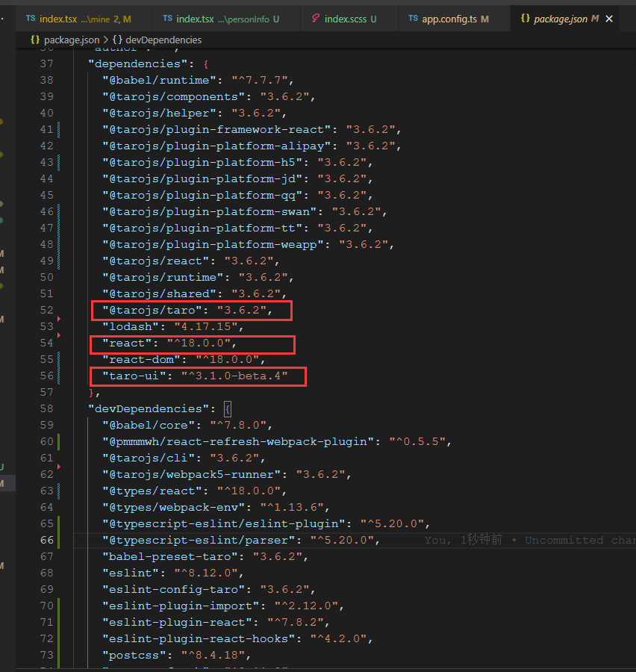This screenshot has width=636, height=672.
Task: Click the git blame annotation on line 66
Action: (x=530, y=540)
